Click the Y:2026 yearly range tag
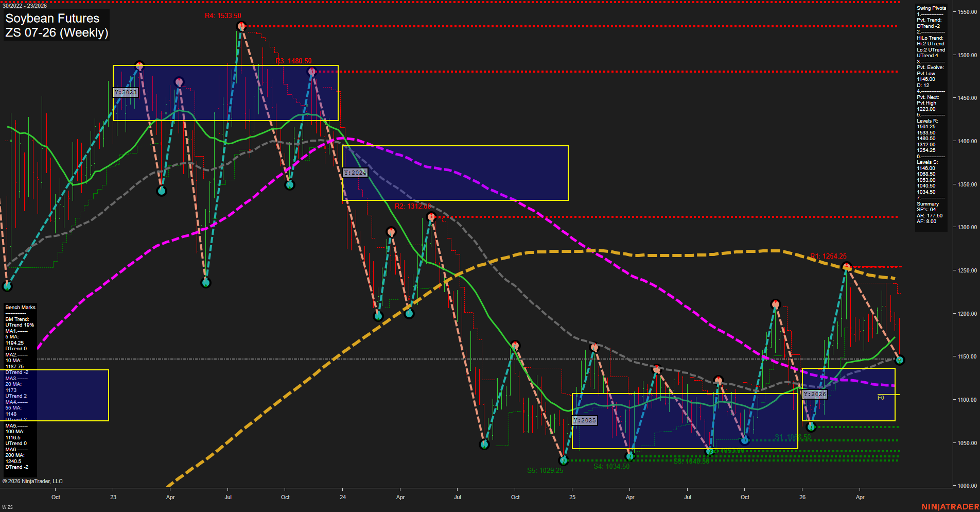Screen dimensions: 980x512 [815, 394]
